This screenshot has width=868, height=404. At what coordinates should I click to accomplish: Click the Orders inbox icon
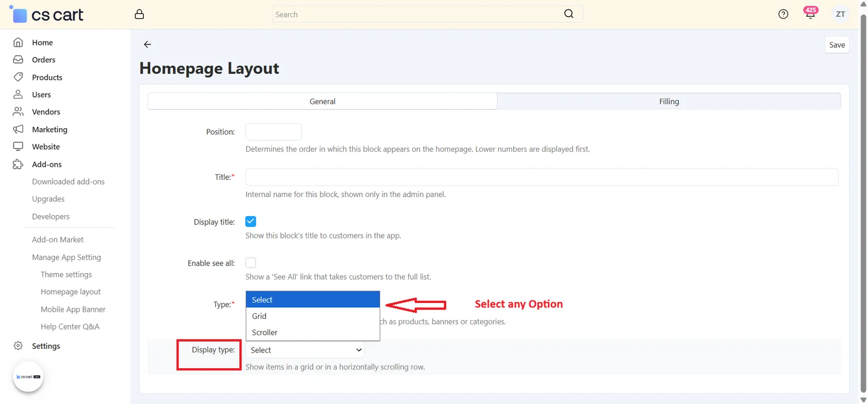click(18, 60)
